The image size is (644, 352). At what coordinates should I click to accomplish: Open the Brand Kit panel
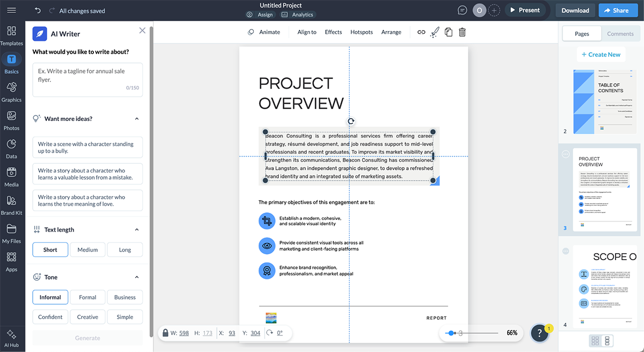tap(11, 204)
